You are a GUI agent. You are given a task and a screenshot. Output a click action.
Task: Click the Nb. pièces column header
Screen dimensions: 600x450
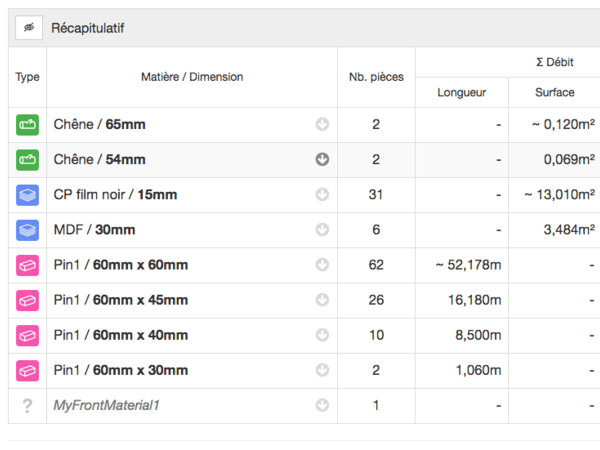click(x=376, y=77)
